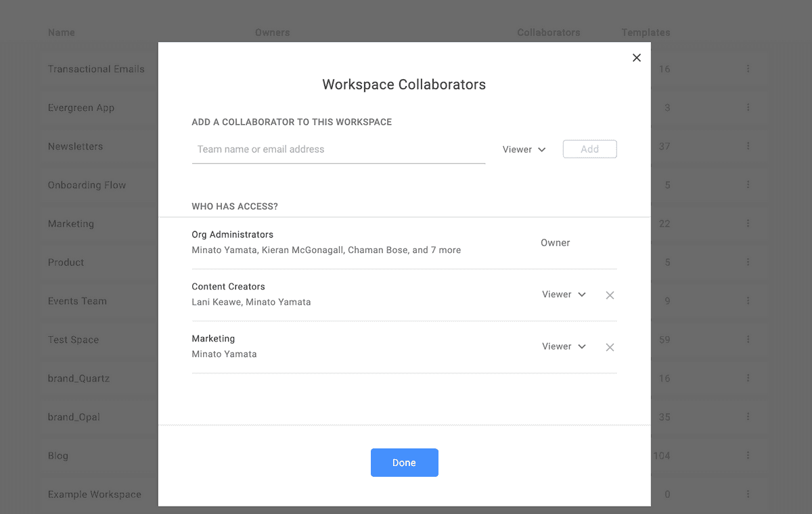Open the Onboarding Flow workspace
This screenshot has height=514, width=812.
(87, 185)
